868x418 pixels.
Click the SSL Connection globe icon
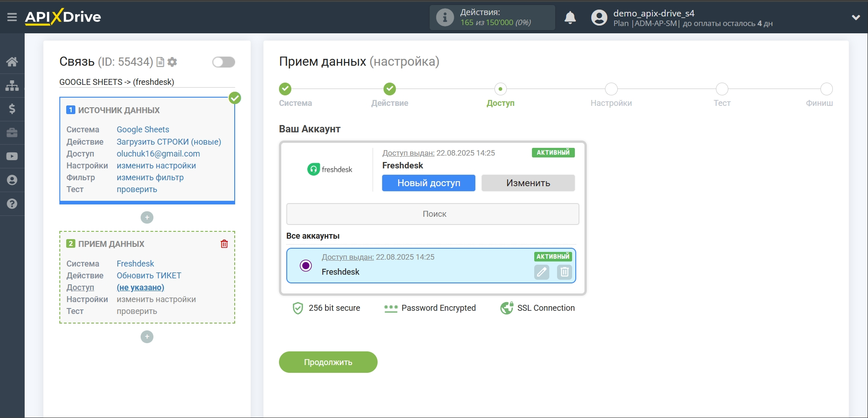tap(507, 308)
